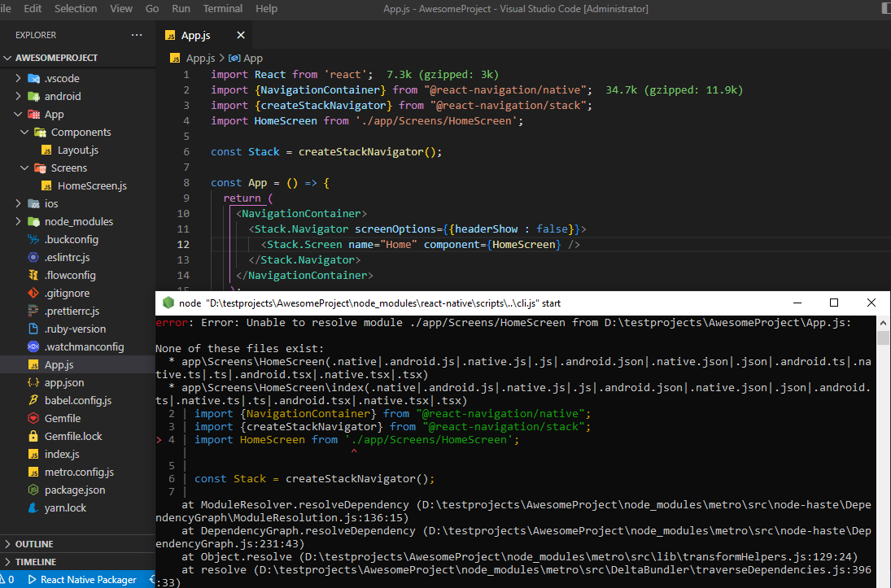The width and height of the screenshot is (891, 588).
Task: Click React Native Packager in status bar
Action: pos(82,580)
